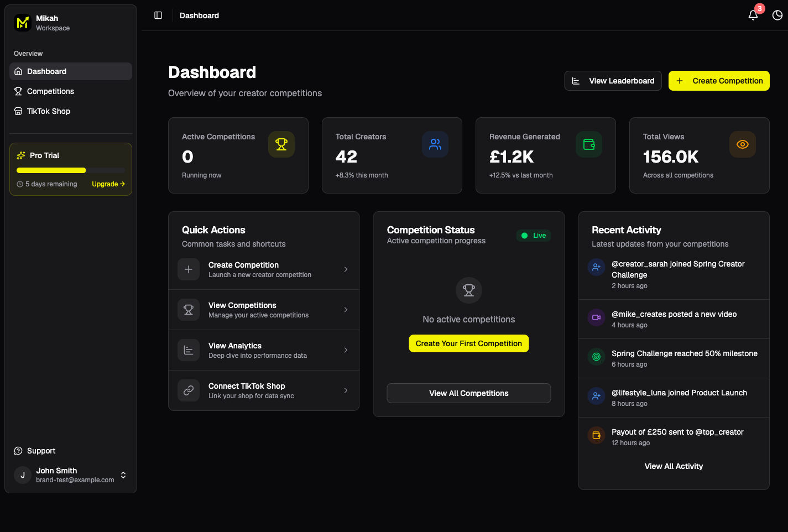Screen dimensions: 788x532
Task: Click the clock icon beside 5 days remaining
Action: (x=20, y=184)
